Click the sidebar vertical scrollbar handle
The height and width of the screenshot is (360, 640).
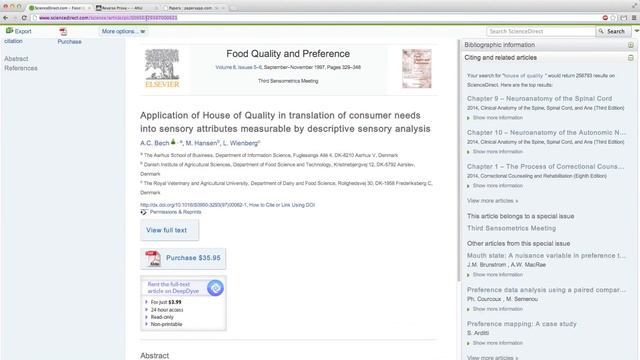[459, 161]
